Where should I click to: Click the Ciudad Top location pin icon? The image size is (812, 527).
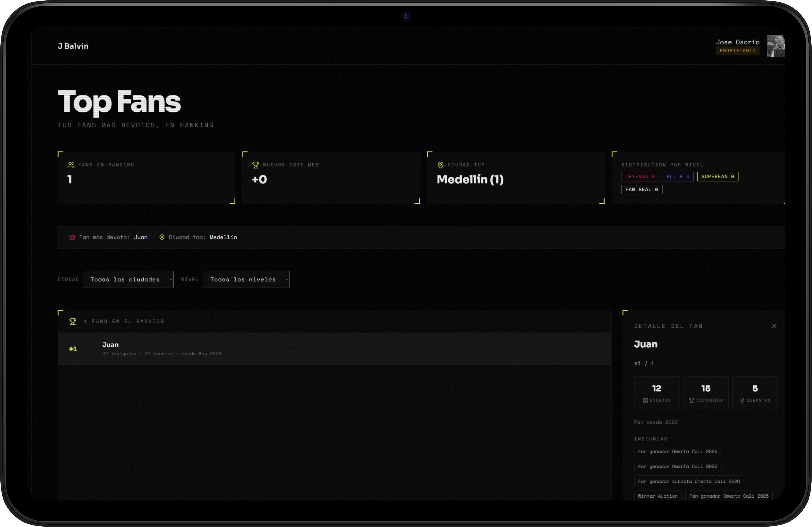(440, 165)
